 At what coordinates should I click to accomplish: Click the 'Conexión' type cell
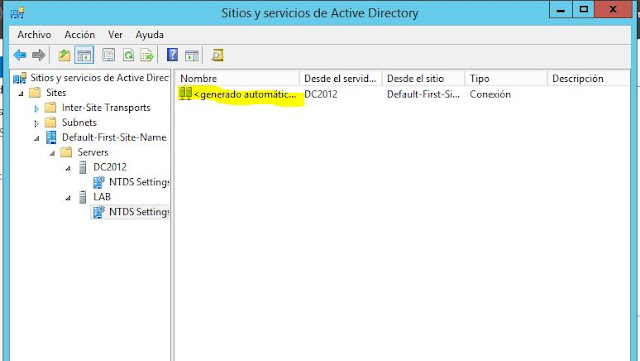[490, 94]
